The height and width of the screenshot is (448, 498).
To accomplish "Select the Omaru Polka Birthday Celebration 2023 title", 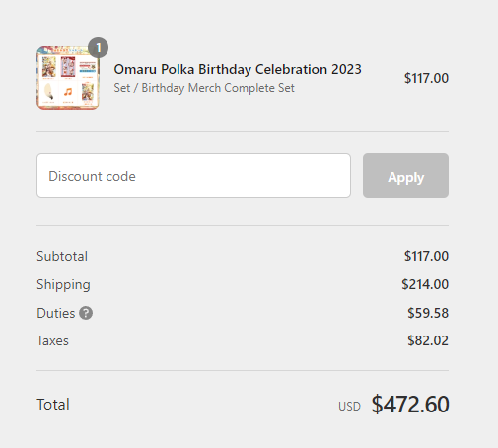I will pyautogui.click(x=238, y=69).
